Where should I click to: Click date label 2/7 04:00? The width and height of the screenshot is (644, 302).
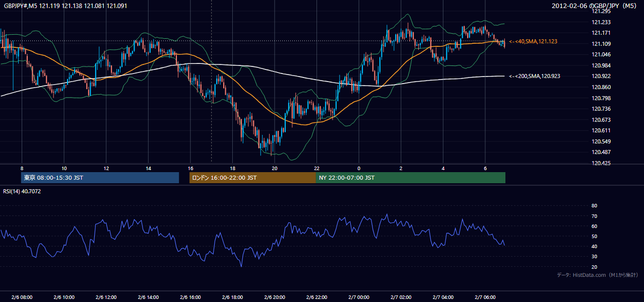coord(443,297)
